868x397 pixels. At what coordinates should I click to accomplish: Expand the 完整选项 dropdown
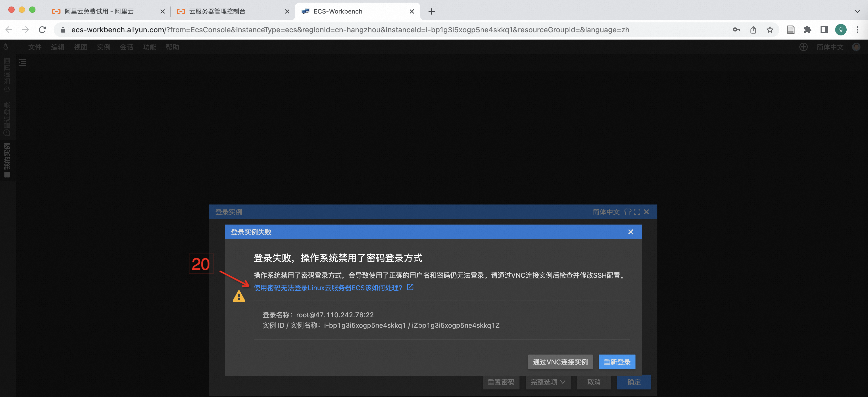[548, 382]
